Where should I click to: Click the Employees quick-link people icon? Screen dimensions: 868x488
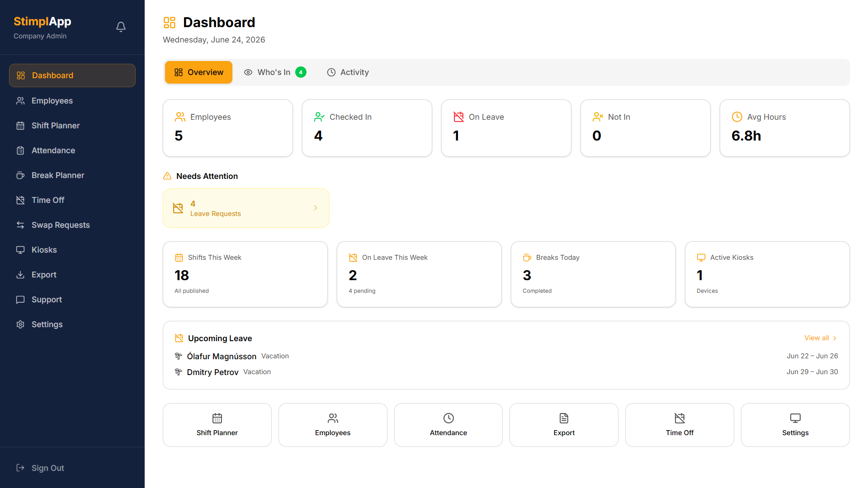click(333, 418)
